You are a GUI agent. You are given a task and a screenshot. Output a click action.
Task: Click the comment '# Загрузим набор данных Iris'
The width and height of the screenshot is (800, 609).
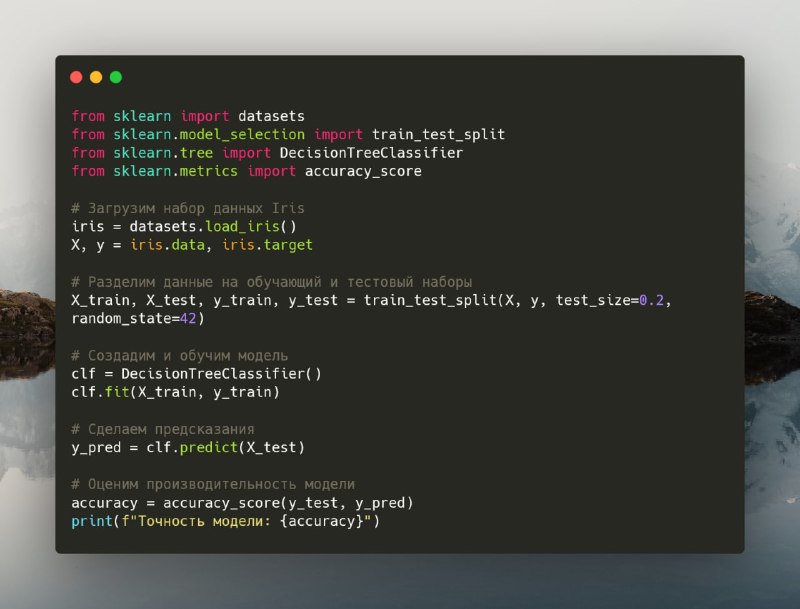tap(188, 208)
